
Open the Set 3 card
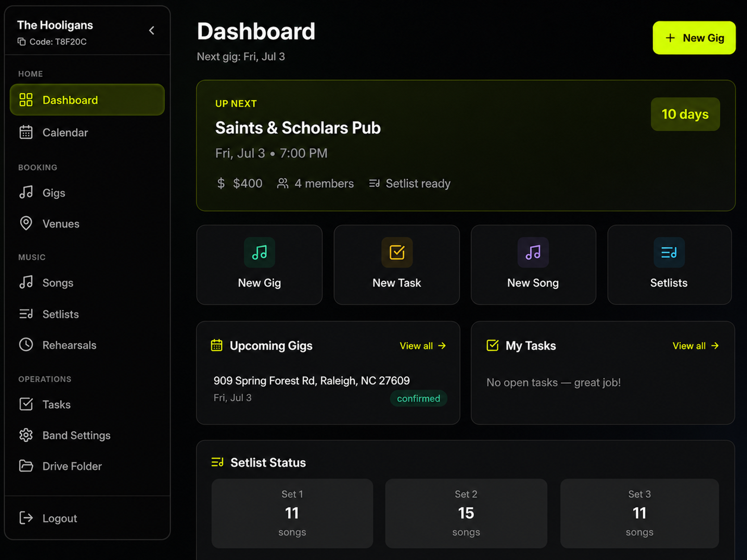(639, 513)
